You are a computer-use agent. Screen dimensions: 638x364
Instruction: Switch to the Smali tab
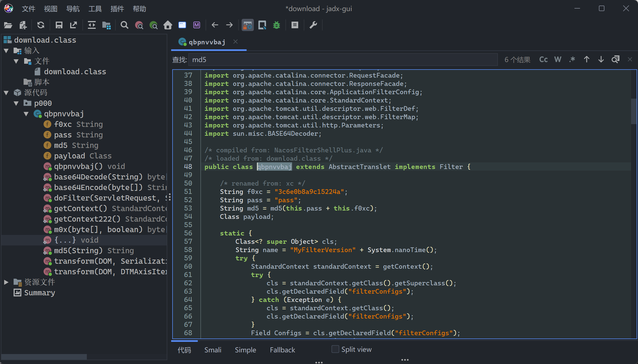point(213,350)
